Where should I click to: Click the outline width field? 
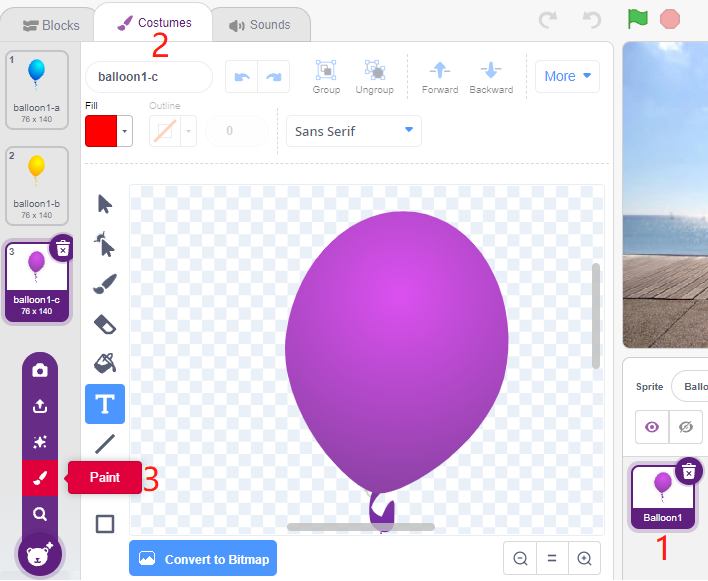click(237, 131)
